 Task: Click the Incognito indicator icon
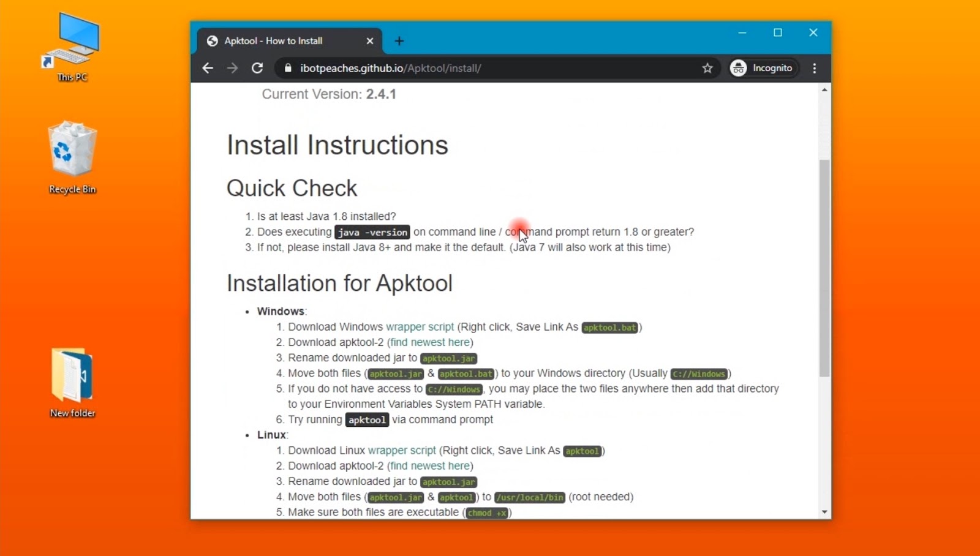[x=739, y=67]
